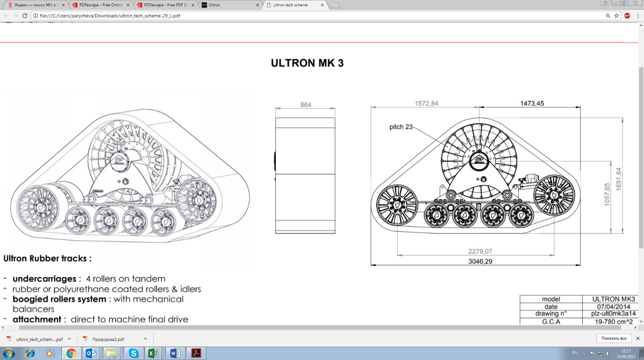
Task: Open Skype from the taskbar
Action: pos(134,354)
